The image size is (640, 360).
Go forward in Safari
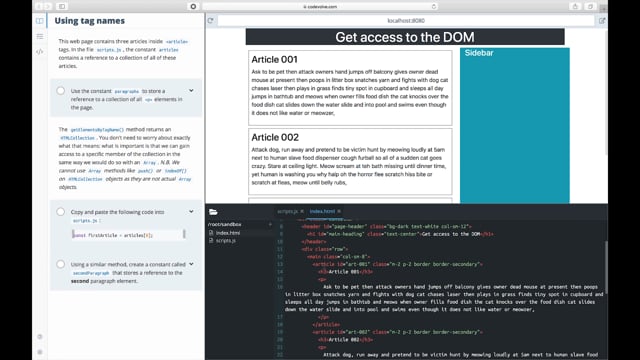point(48,7)
